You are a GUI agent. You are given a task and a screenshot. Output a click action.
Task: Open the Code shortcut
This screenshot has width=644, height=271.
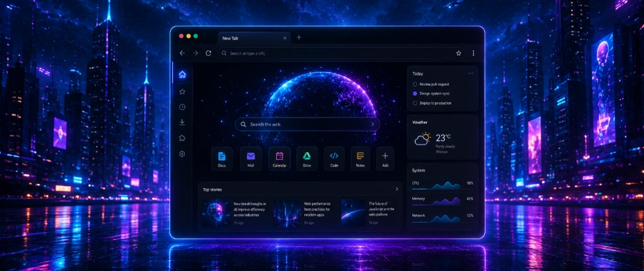click(x=334, y=158)
